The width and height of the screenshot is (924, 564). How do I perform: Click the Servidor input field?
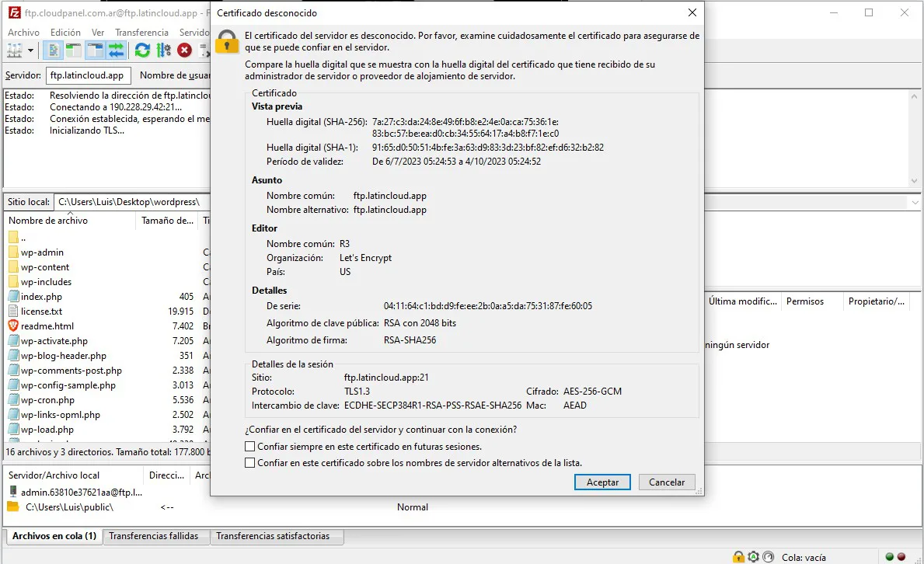coord(88,75)
